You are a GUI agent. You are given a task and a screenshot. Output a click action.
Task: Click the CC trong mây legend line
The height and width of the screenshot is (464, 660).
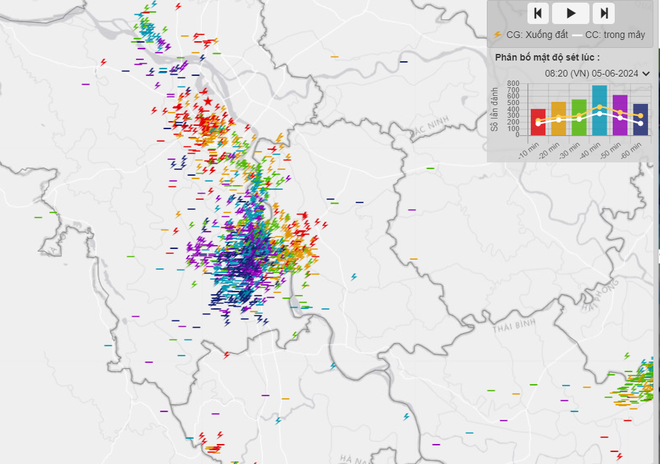(x=577, y=35)
